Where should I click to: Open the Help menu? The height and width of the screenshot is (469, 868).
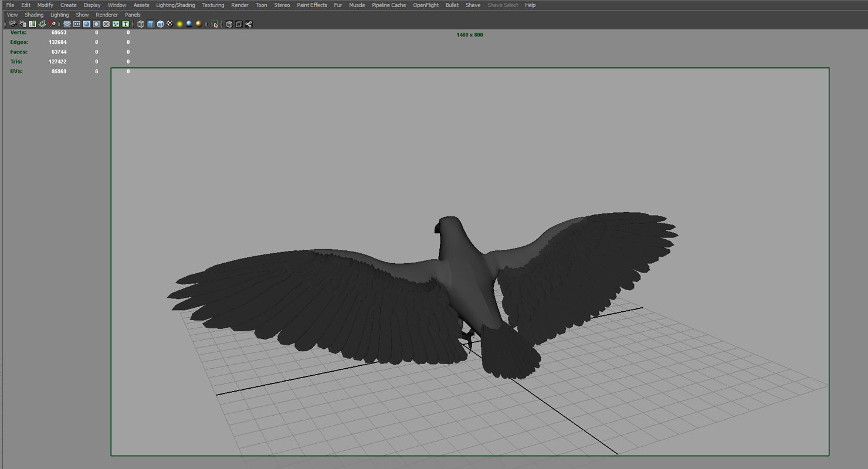click(530, 5)
